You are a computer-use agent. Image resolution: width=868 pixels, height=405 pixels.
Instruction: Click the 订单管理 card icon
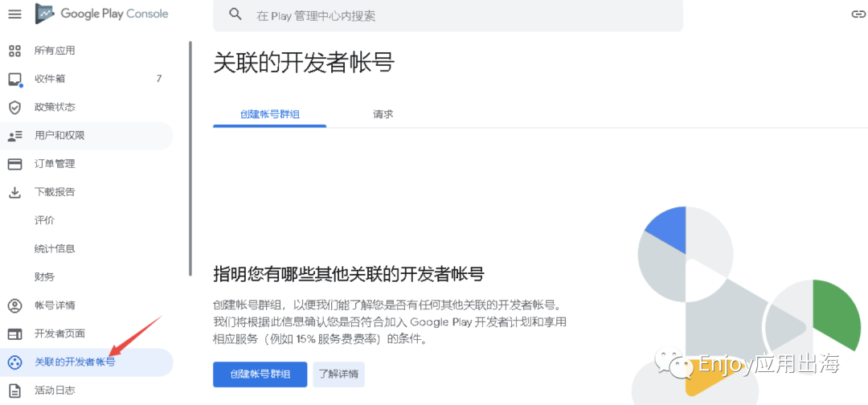coord(15,164)
